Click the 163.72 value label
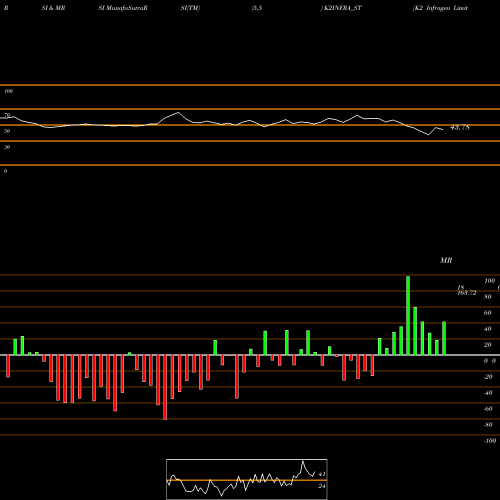The image size is (500, 500). (x=467, y=293)
